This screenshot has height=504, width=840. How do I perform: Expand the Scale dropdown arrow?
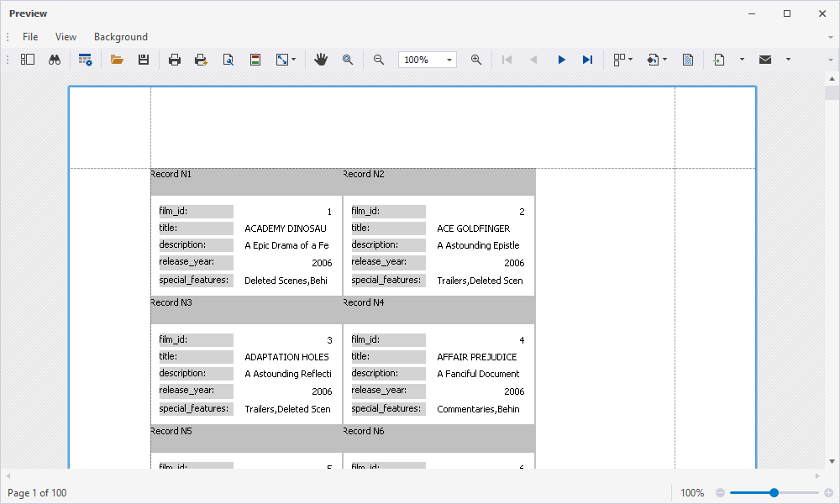[x=293, y=60]
